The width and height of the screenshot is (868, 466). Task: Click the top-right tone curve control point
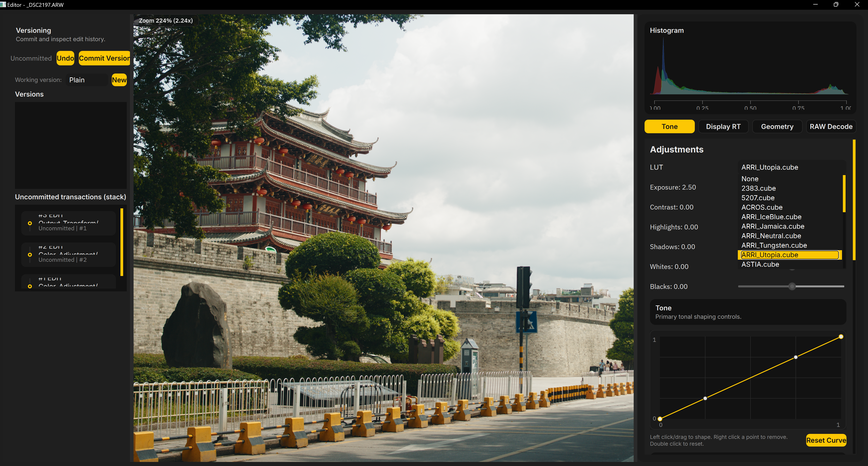pos(841,337)
